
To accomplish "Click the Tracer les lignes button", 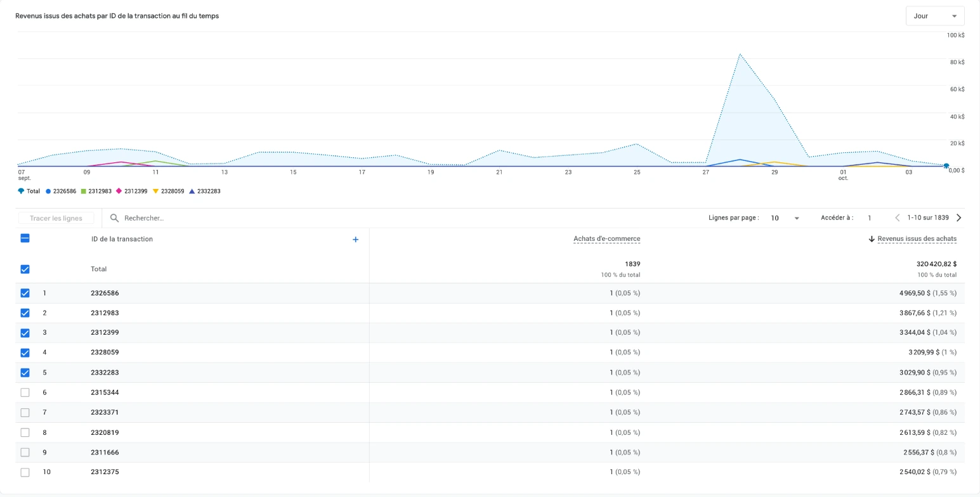I will pyautogui.click(x=56, y=218).
